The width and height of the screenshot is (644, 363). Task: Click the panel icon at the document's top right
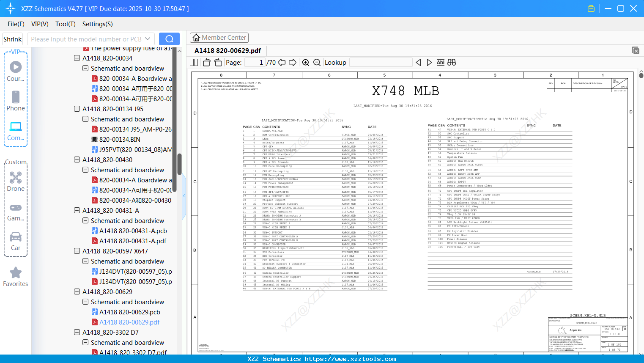636,50
